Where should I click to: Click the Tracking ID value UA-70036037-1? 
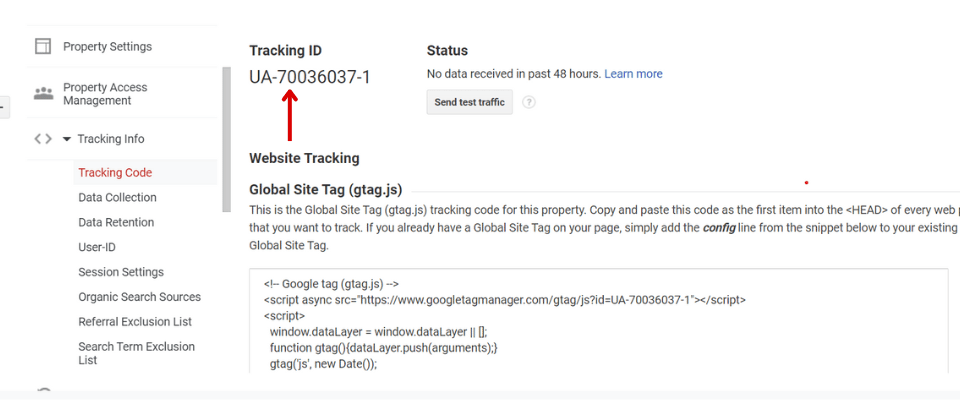[x=310, y=77]
